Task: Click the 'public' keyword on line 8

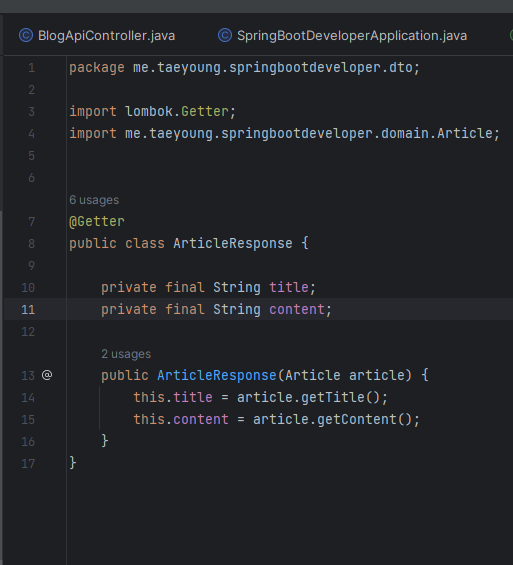Action: (x=93, y=244)
